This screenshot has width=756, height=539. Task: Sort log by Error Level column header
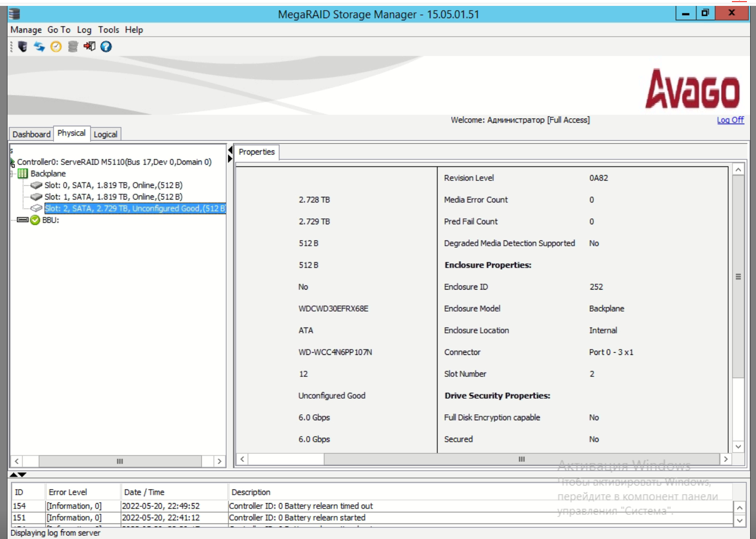tap(83, 492)
